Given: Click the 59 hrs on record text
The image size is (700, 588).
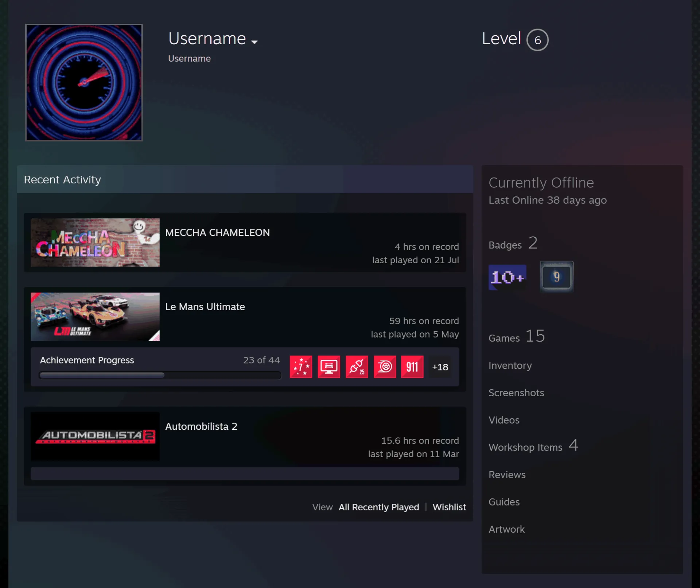Looking at the screenshot, I should (x=424, y=321).
